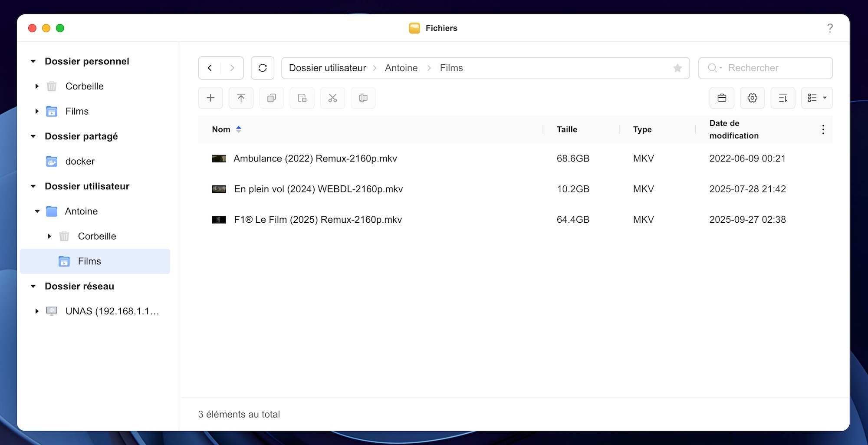The height and width of the screenshot is (445, 868).
Task: Sort files by the Nom column
Action: [x=221, y=129]
